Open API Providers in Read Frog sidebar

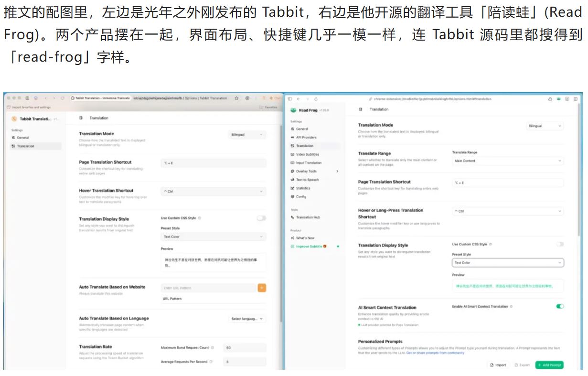(306, 138)
